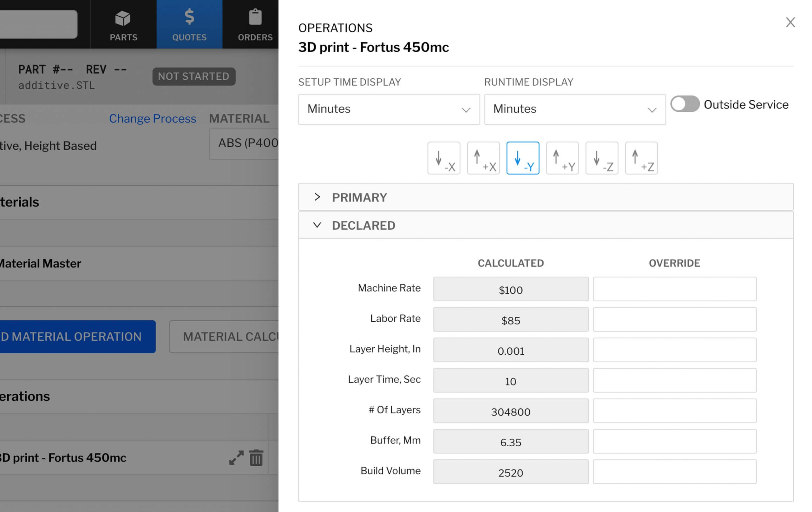Image resolution: width=812 pixels, height=512 pixels.
Task: Select the +Z orientation arrow
Action: pos(641,158)
